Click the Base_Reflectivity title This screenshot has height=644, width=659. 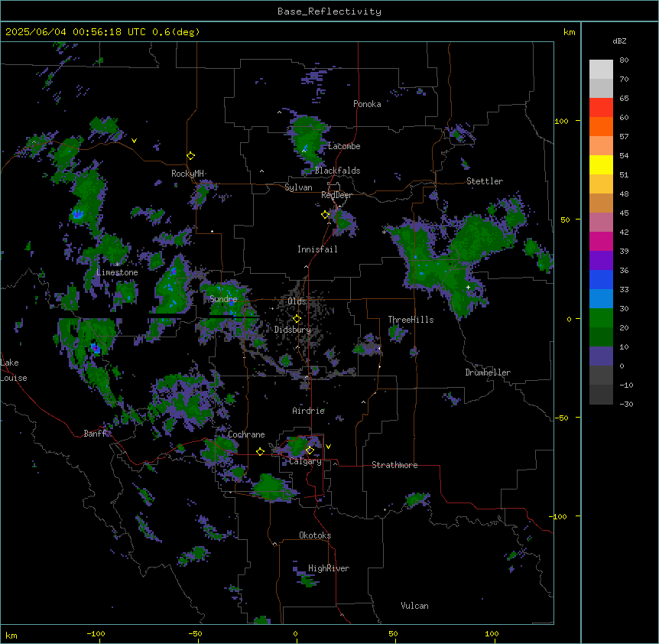click(329, 11)
